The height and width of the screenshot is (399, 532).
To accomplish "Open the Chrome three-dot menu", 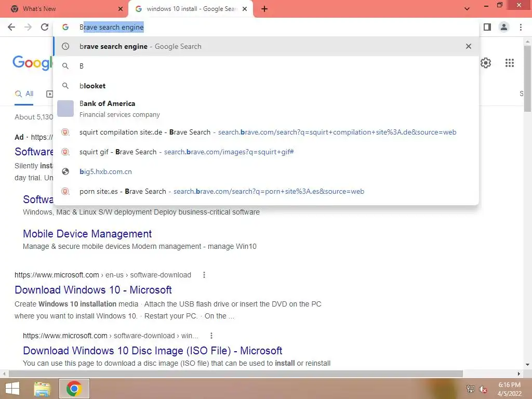I will [x=521, y=27].
